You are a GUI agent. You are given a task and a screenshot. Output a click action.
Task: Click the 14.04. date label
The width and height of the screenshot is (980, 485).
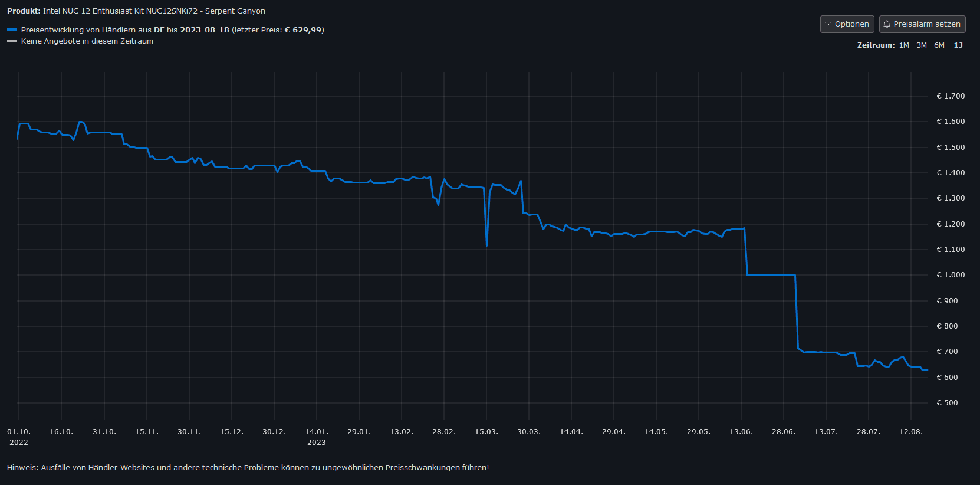coord(571,432)
